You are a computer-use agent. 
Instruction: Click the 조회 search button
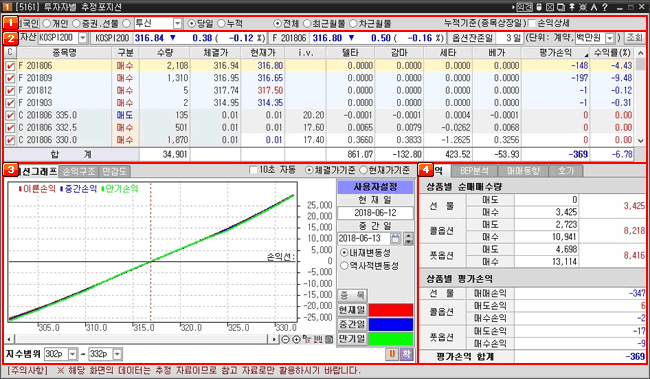[634, 38]
